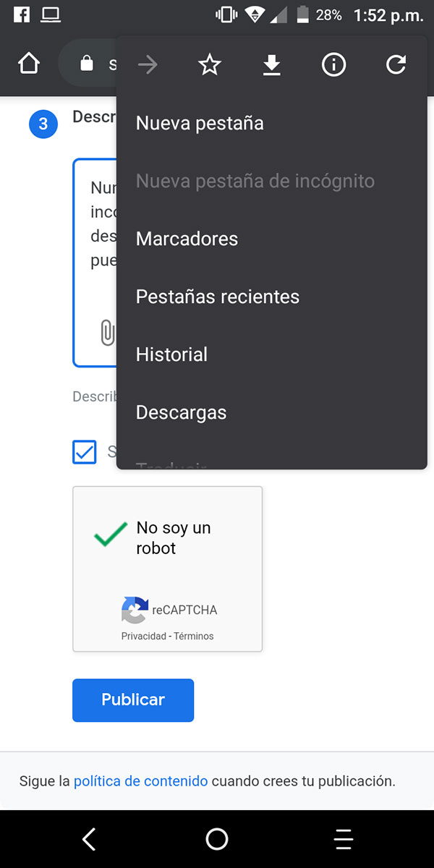Tap the download page icon
Screen dimensions: 434x868
(271, 66)
